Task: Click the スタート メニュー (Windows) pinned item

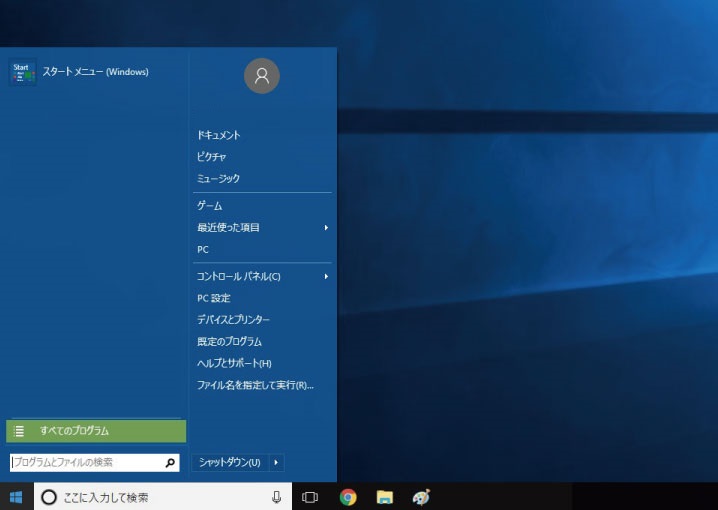Action: point(95,72)
